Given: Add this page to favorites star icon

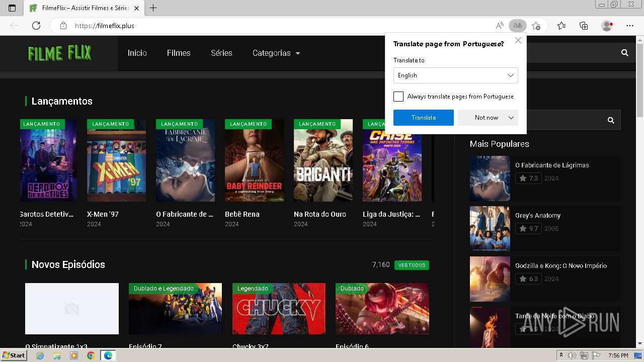Looking at the screenshot, I should click(x=536, y=26).
